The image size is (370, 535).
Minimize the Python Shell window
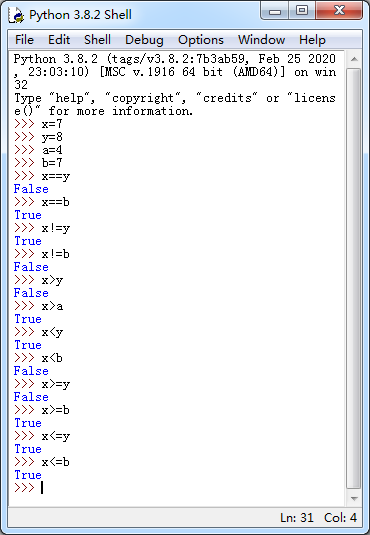[275, 11]
